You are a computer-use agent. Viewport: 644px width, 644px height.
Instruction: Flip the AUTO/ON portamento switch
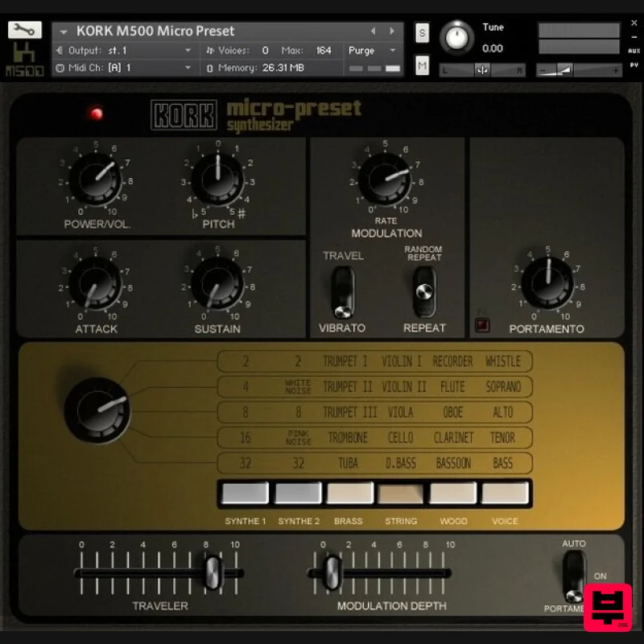coord(574,578)
